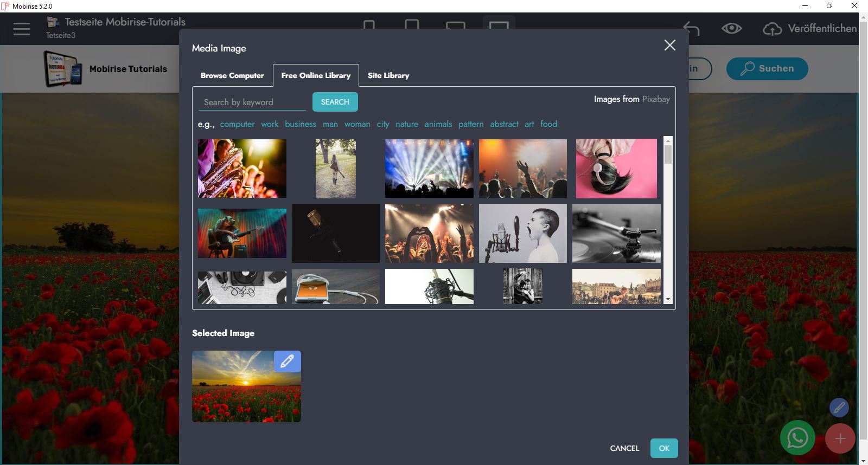Open the hamburger main menu

(22, 29)
